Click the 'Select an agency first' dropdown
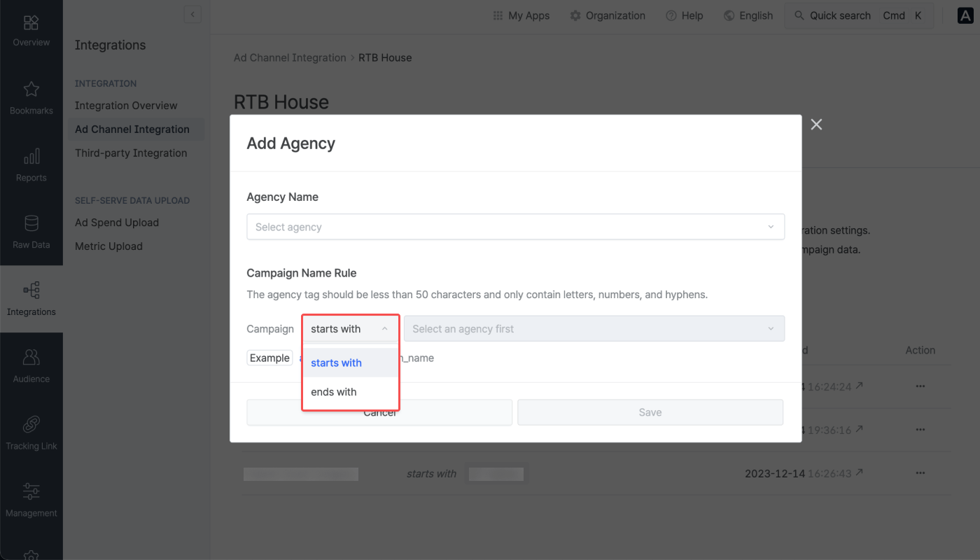The height and width of the screenshot is (560, 980). (x=594, y=329)
